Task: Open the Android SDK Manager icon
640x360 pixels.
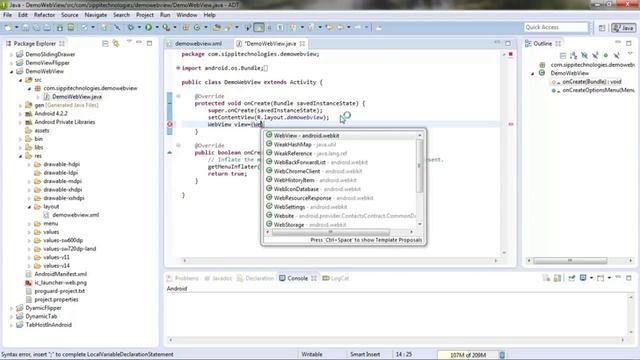Action: click(x=60, y=27)
